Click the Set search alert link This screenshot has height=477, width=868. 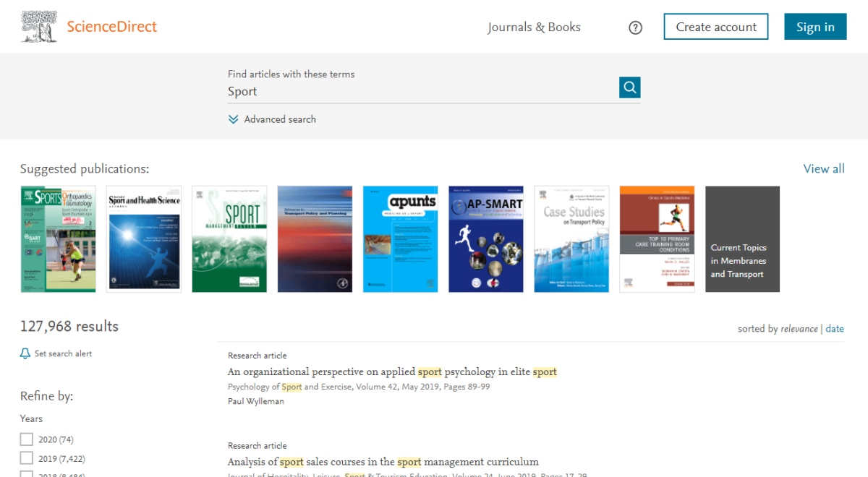click(x=63, y=353)
